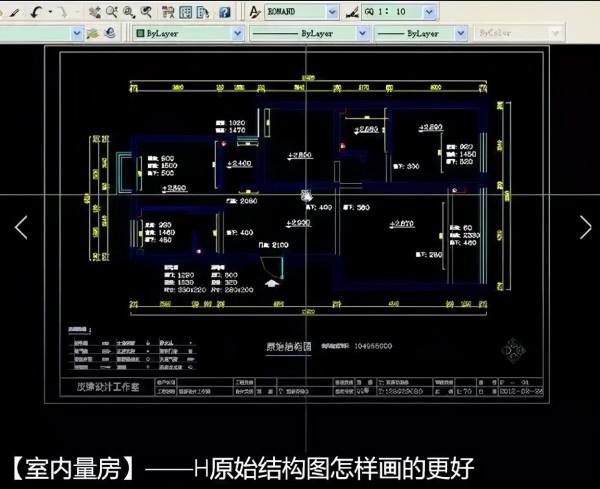Click the compass symbol in the title block
The width and height of the screenshot is (600, 489).
coord(513,350)
